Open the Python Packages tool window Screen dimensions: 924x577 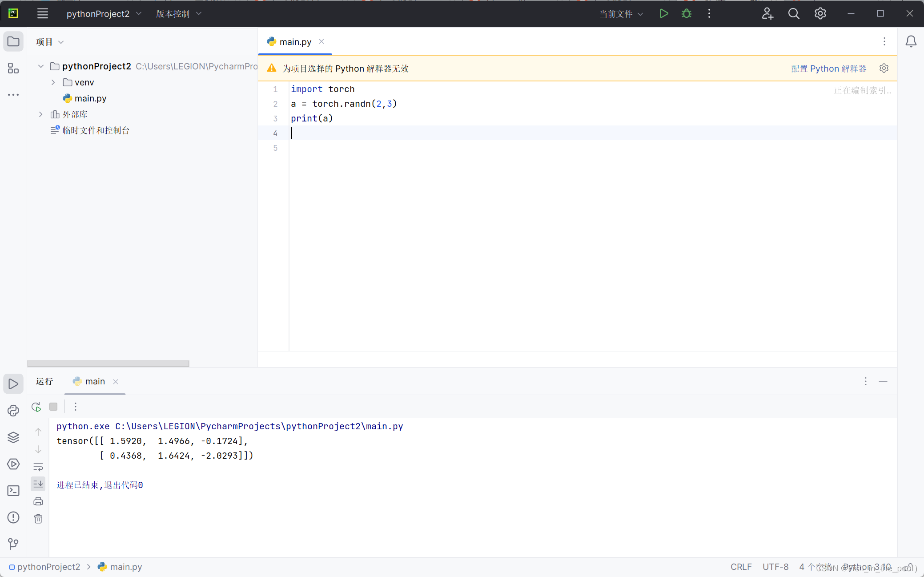pos(13,437)
